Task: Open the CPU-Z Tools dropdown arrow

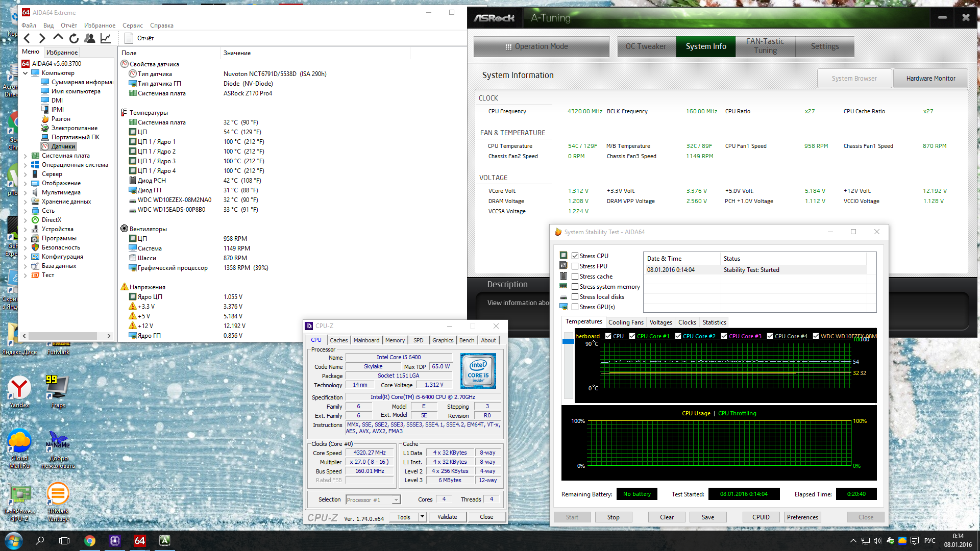Action: [422, 517]
